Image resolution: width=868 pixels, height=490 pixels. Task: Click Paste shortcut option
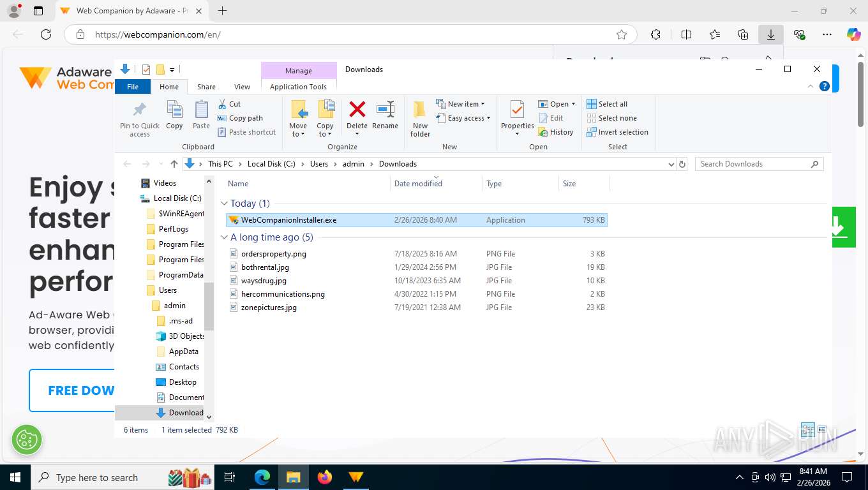tap(247, 132)
